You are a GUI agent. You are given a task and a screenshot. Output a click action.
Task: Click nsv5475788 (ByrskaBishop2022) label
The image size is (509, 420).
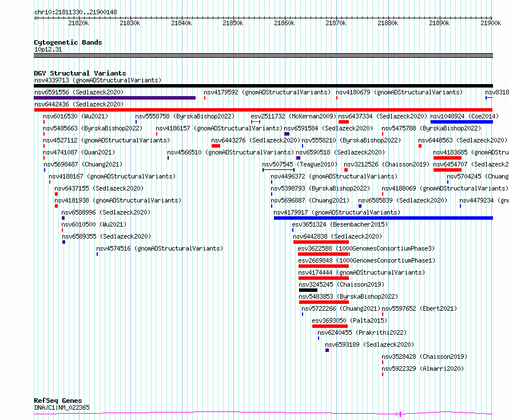point(431,128)
